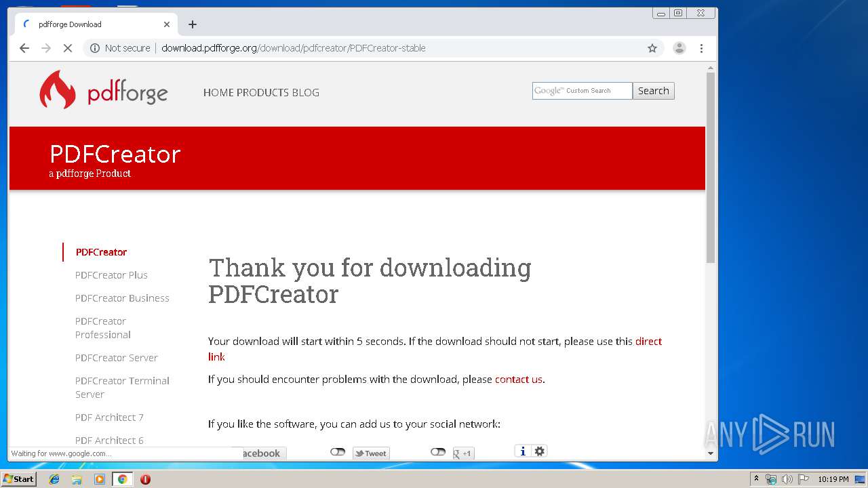Open the Not secure site info icon
This screenshot has width=868, height=488.
95,48
